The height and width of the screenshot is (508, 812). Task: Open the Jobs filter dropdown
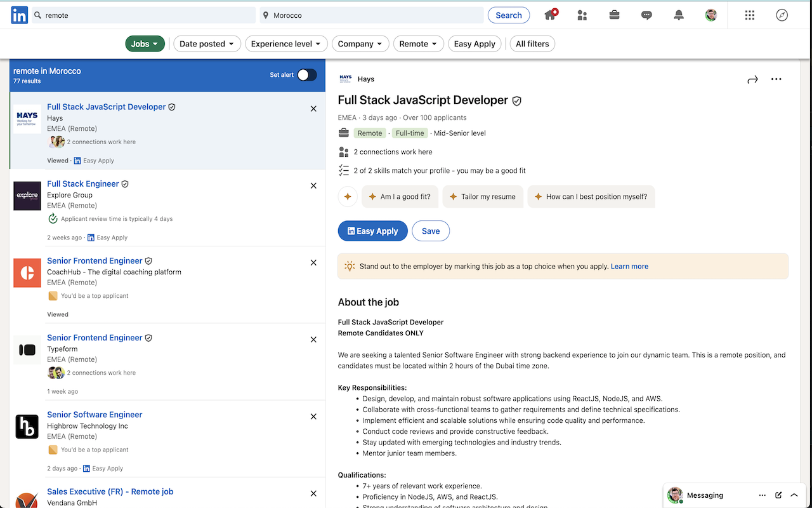click(x=145, y=44)
